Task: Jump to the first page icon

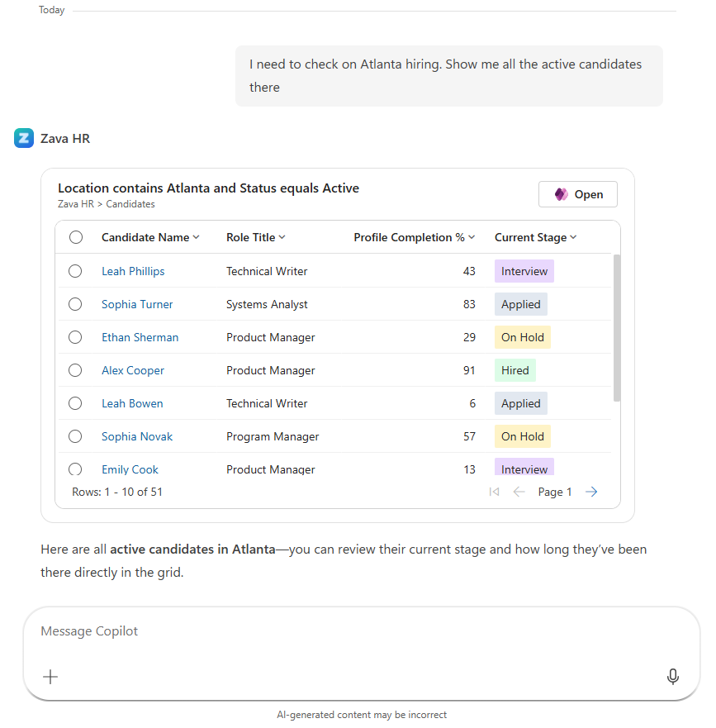Action: (x=494, y=491)
